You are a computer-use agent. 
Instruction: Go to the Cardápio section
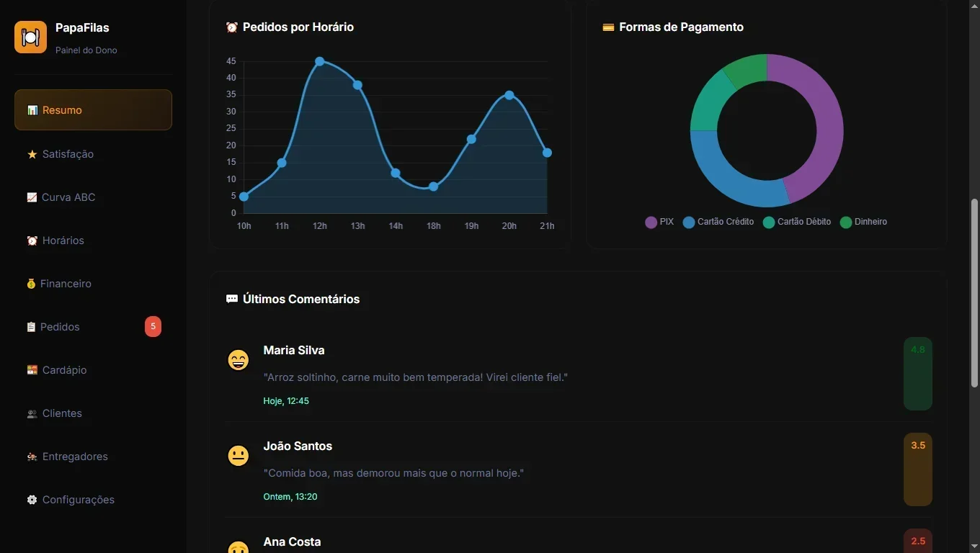click(x=64, y=370)
